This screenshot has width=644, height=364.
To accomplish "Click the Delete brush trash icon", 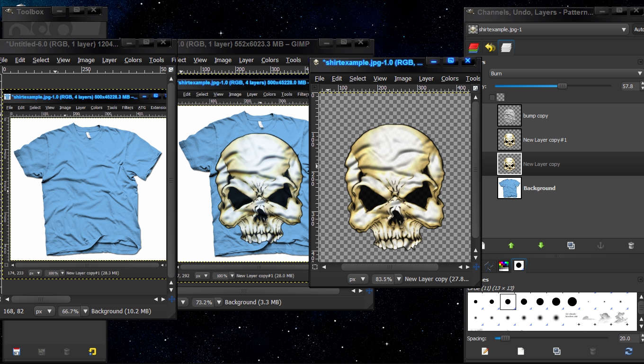I will point(593,351).
